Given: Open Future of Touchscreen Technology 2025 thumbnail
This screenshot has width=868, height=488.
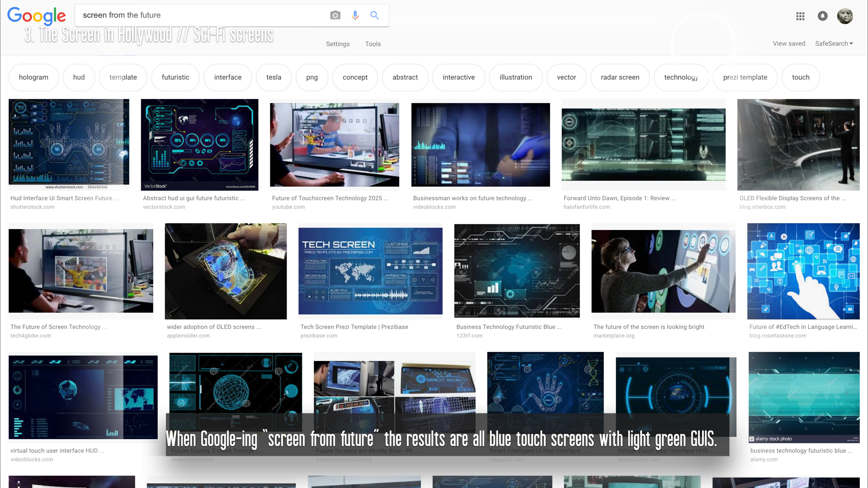Looking at the screenshot, I should (x=335, y=145).
